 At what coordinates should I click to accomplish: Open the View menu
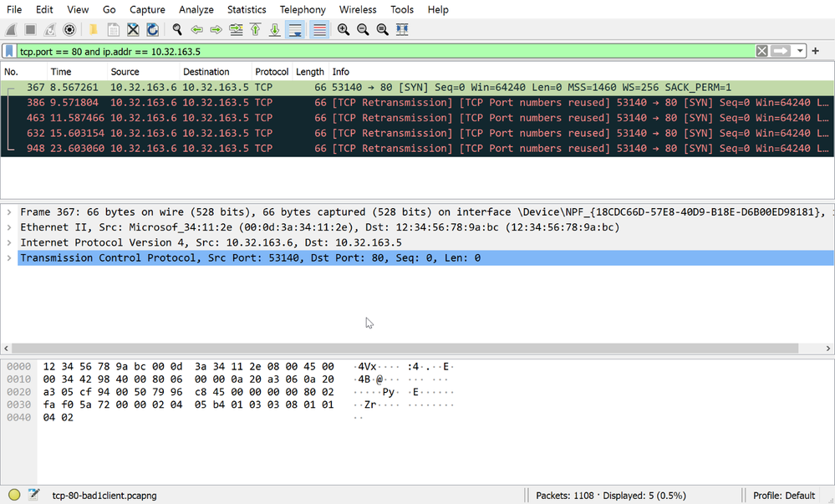click(78, 9)
